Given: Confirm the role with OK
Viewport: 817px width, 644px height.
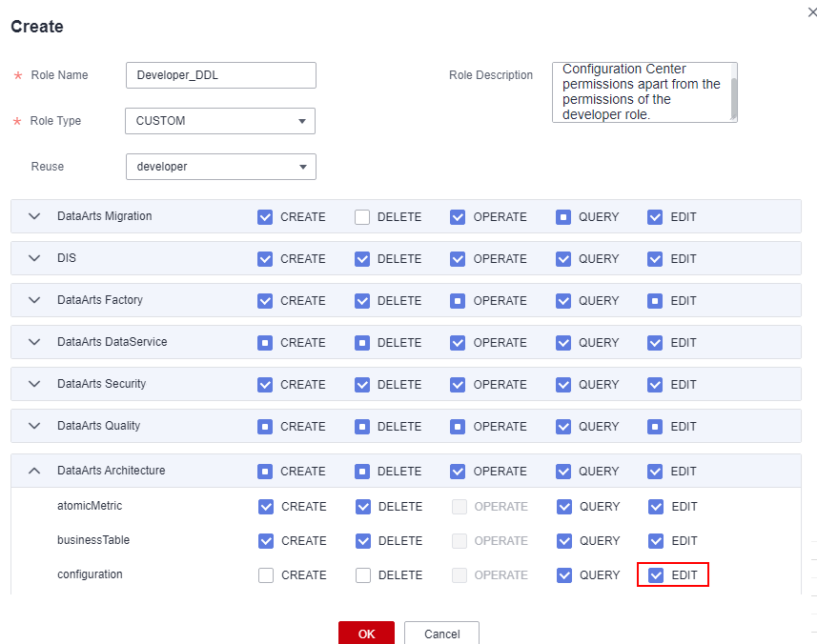Looking at the screenshot, I should point(366,634).
